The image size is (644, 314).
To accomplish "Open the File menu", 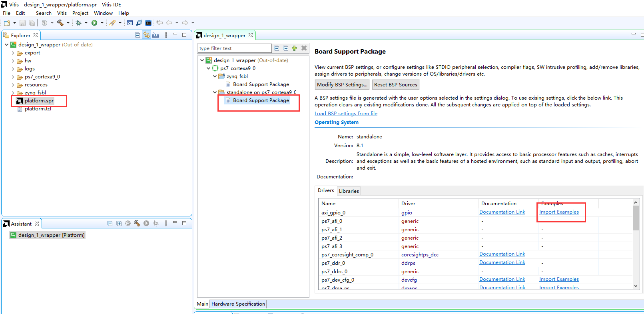I will (x=7, y=13).
